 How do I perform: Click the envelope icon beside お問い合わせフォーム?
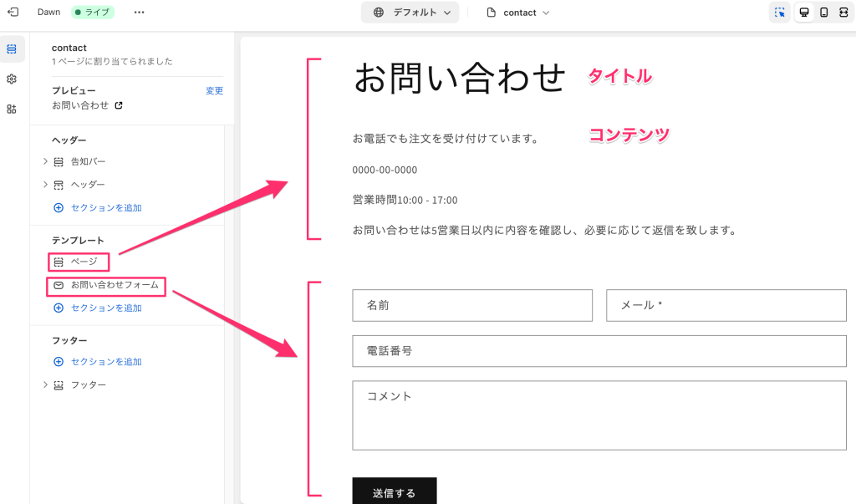tap(59, 286)
